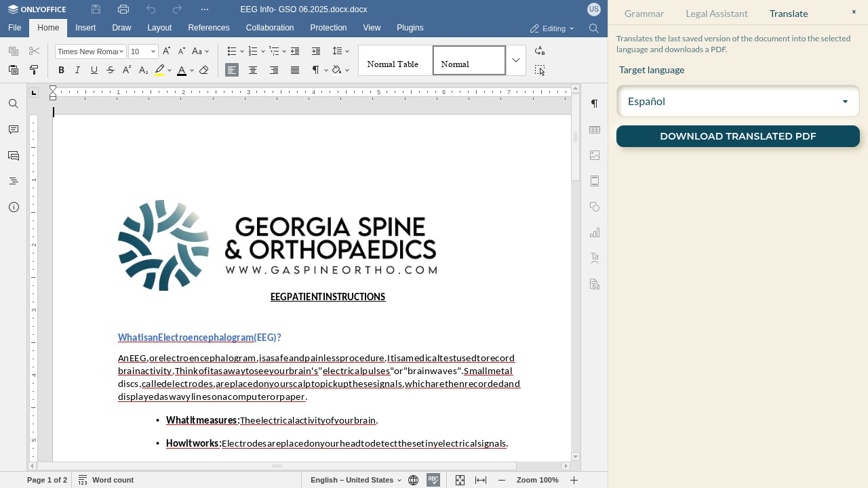This screenshot has height=488, width=868.
Task: Open the Legal Assistant tab
Action: point(717,14)
